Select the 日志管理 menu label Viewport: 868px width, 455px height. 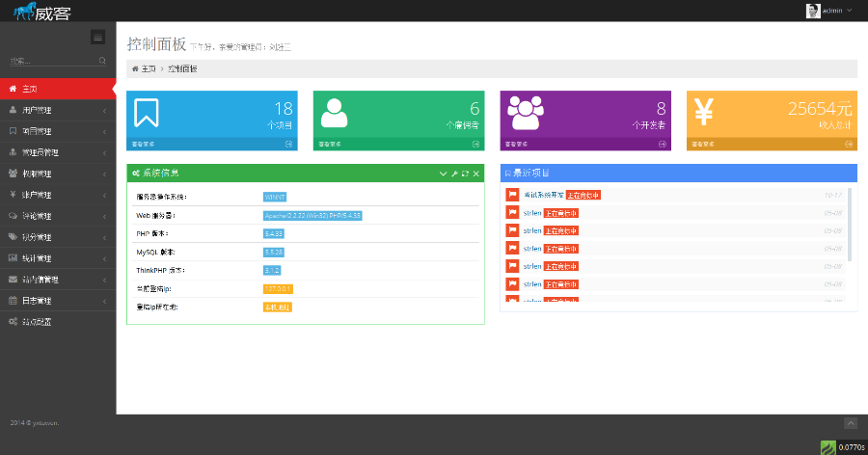(x=37, y=301)
